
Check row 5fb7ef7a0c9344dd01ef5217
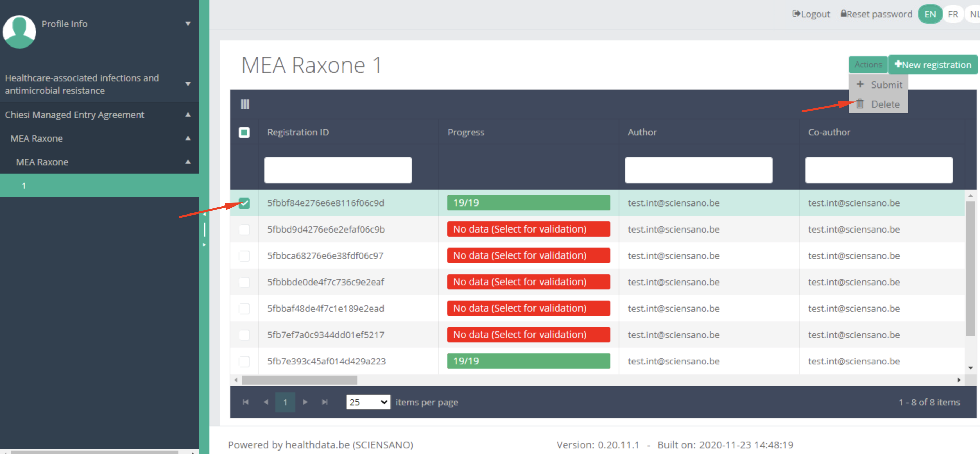(244, 335)
